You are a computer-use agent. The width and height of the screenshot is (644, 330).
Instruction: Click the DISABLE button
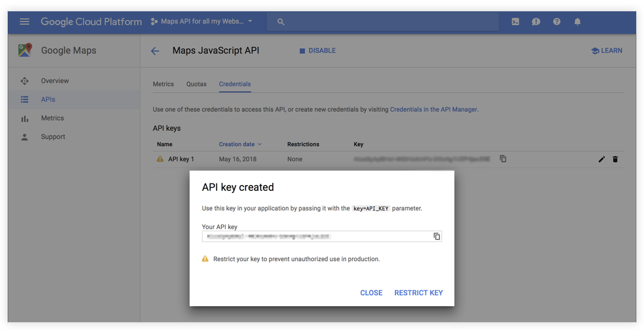(318, 51)
